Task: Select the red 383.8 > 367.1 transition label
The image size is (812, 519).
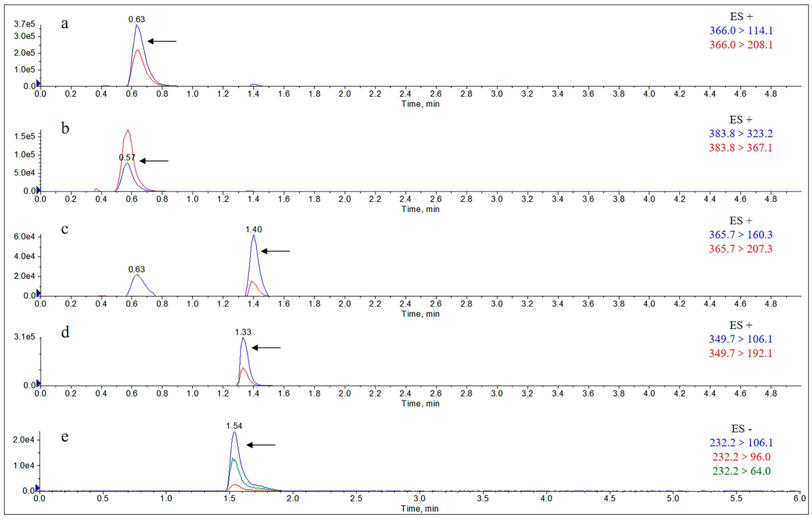Action: pyautogui.click(x=741, y=148)
